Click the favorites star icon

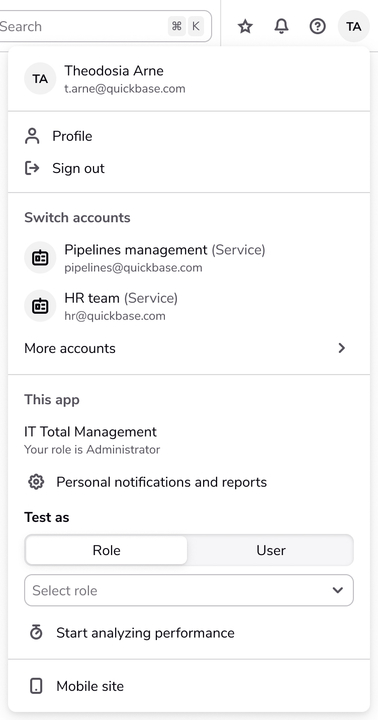(245, 27)
